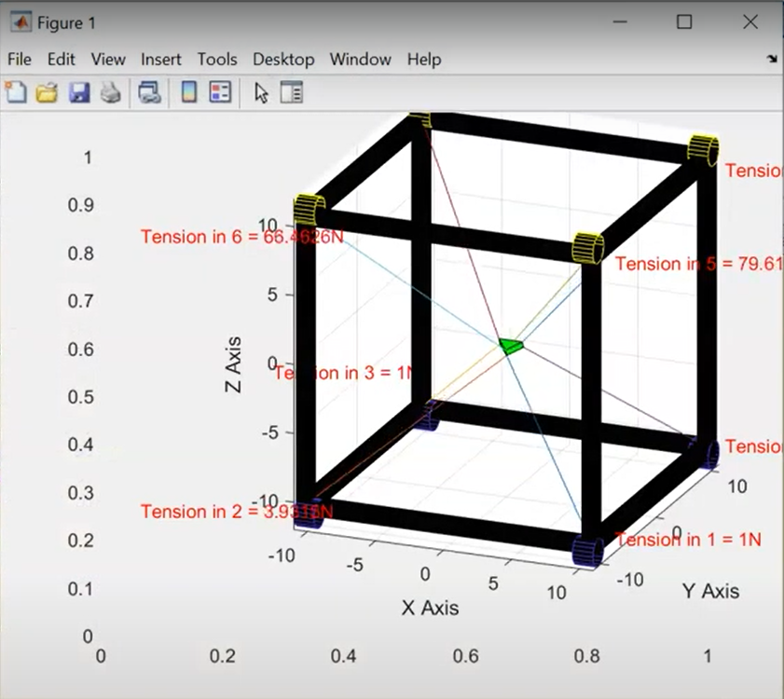Image resolution: width=784 pixels, height=699 pixels.
Task: Open the View menu
Action: [x=108, y=60]
